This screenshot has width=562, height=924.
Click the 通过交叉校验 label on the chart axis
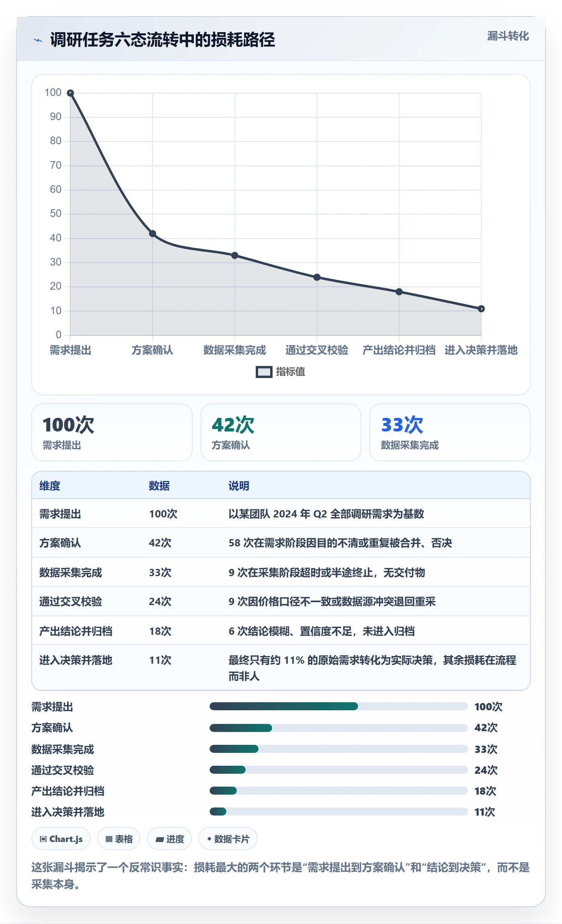317,350
